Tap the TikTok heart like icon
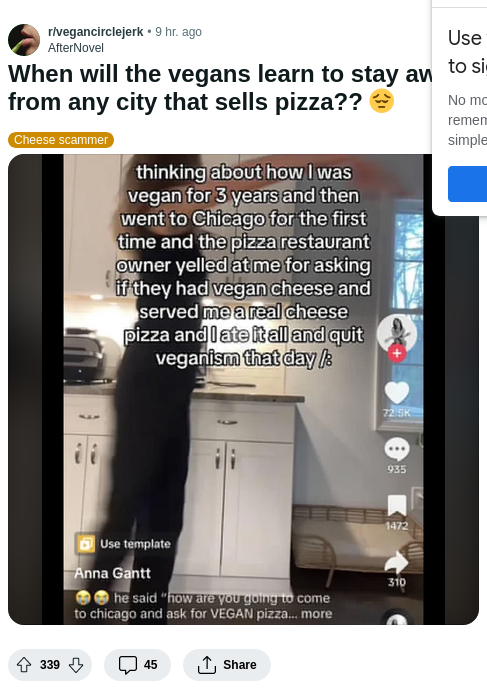Viewport: 487px width, 689px height. 397,392
